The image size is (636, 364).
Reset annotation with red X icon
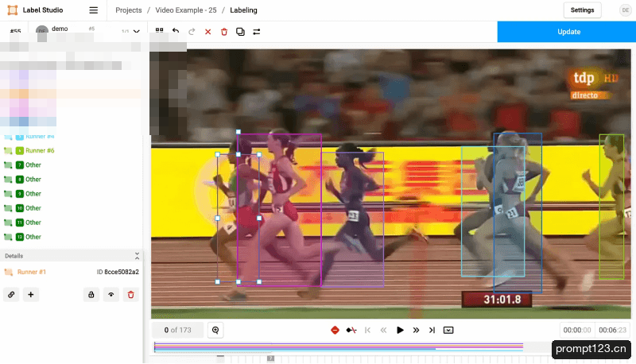click(x=207, y=32)
